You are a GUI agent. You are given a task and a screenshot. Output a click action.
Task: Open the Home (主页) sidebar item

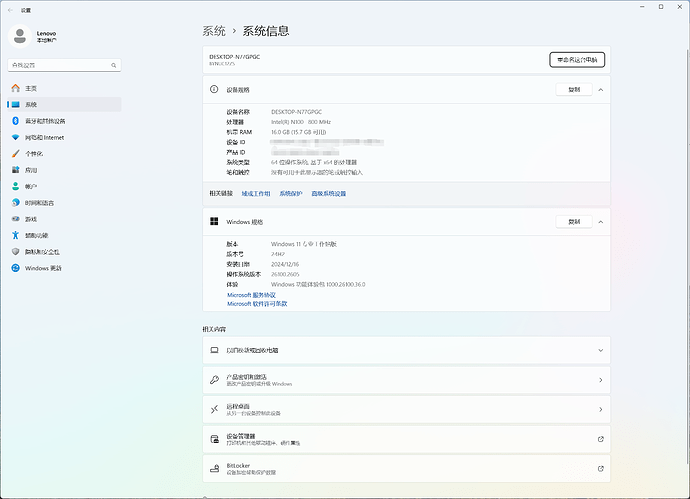[x=32, y=88]
